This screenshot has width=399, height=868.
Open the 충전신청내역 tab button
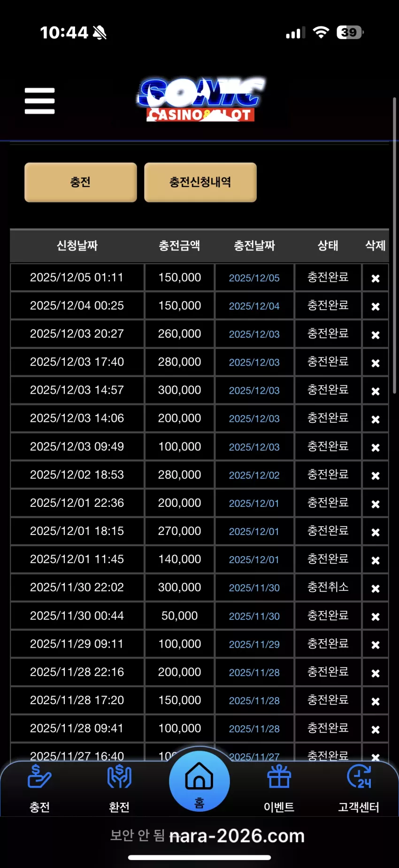tap(200, 182)
